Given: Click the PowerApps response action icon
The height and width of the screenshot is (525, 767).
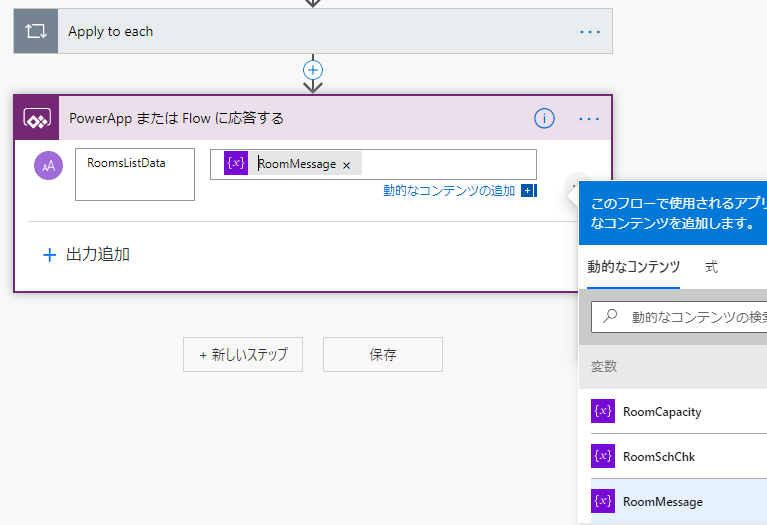Looking at the screenshot, I should pos(37,118).
